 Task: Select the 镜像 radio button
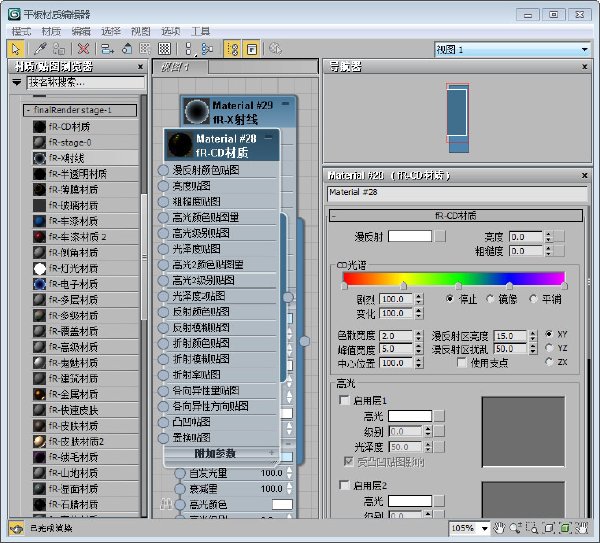(490, 298)
